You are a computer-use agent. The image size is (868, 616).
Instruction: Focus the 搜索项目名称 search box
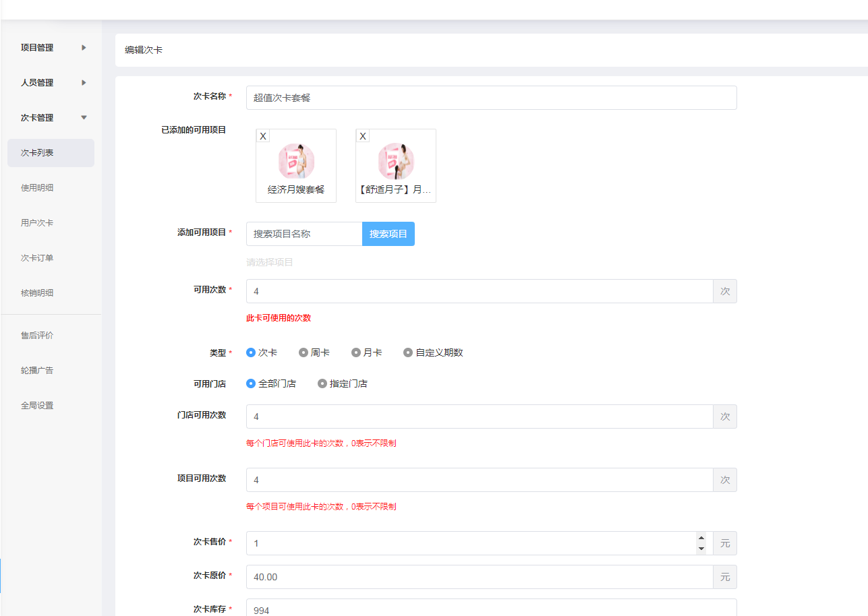pos(304,234)
